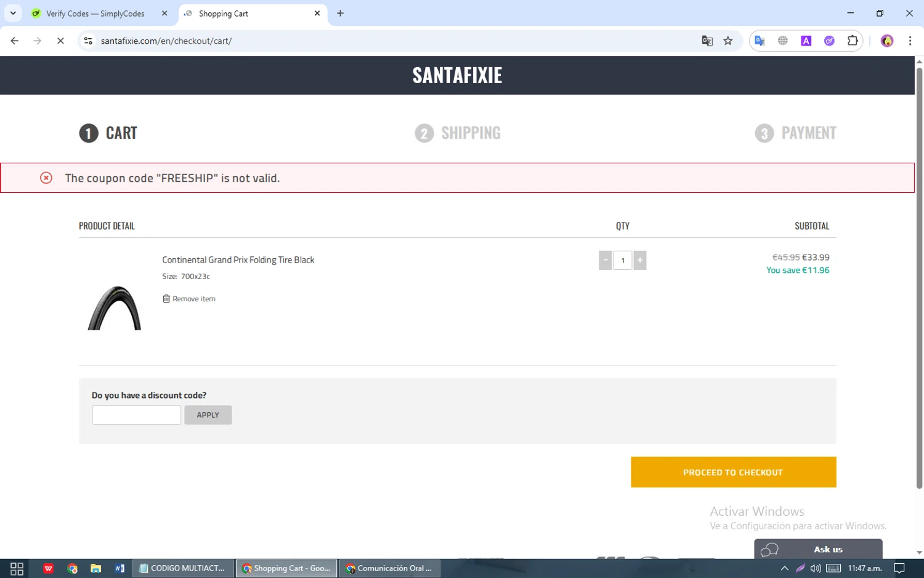
Task: Switch to CODIGO MULTIACT taskbar window
Action: coord(183,568)
